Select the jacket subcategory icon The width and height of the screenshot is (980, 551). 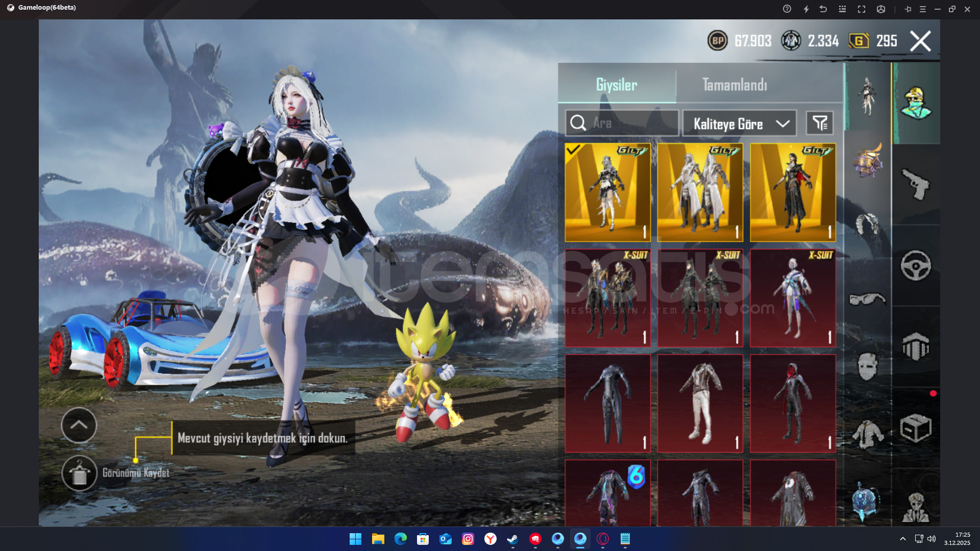(x=867, y=434)
